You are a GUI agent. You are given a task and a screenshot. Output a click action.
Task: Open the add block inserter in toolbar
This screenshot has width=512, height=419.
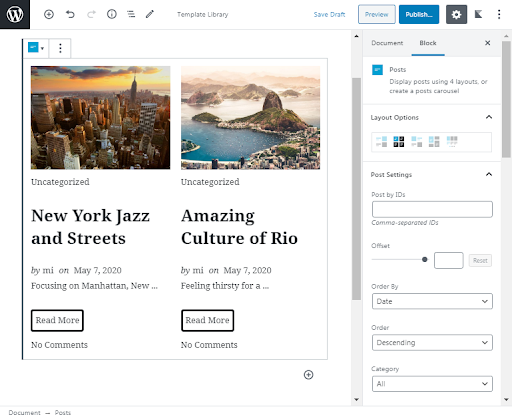(x=49, y=14)
